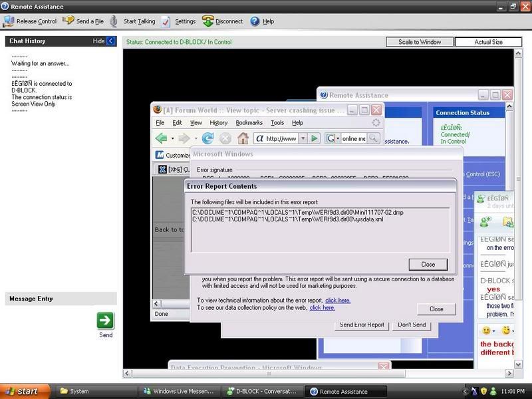Click the Scale to Window button
Image resolution: width=532 pixels, height=399 pixels.
tap(420, 42)
